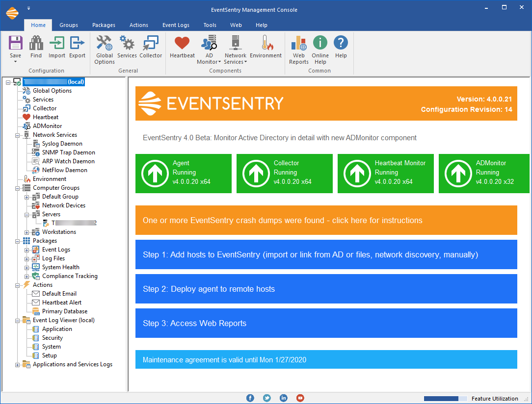Switch to the Actions ribbon tab
Screen dimensions: 532x404
139,25
